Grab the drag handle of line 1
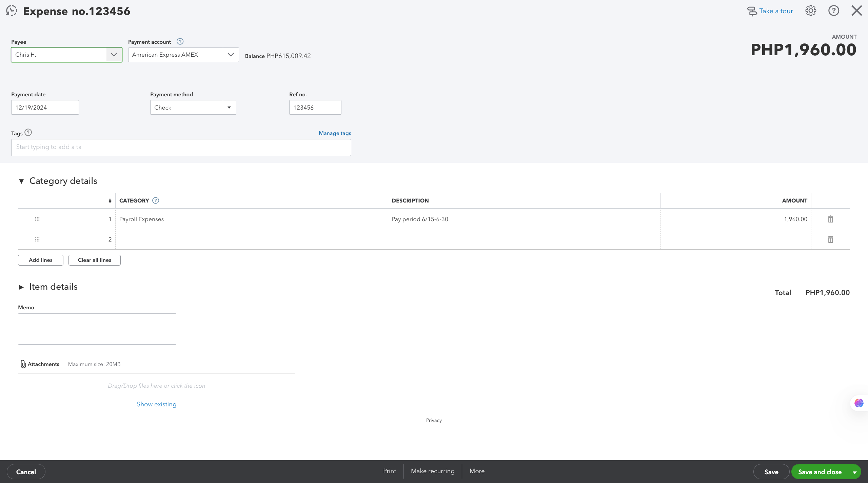 (x=37, y=219)
